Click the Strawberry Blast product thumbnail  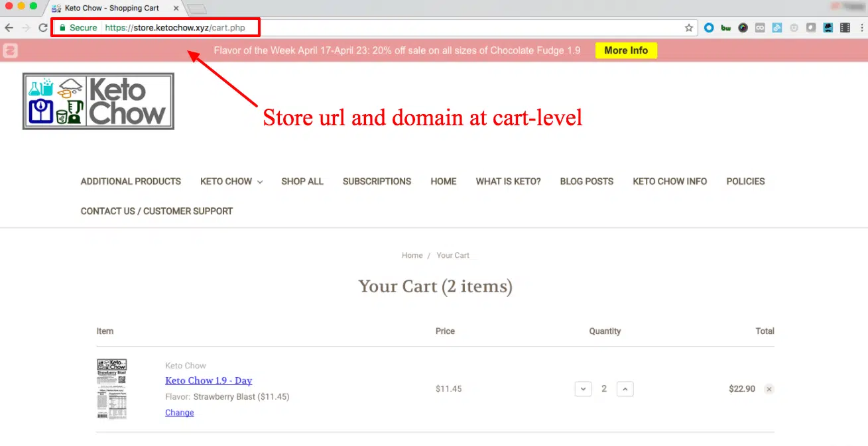tap(112, 388)
